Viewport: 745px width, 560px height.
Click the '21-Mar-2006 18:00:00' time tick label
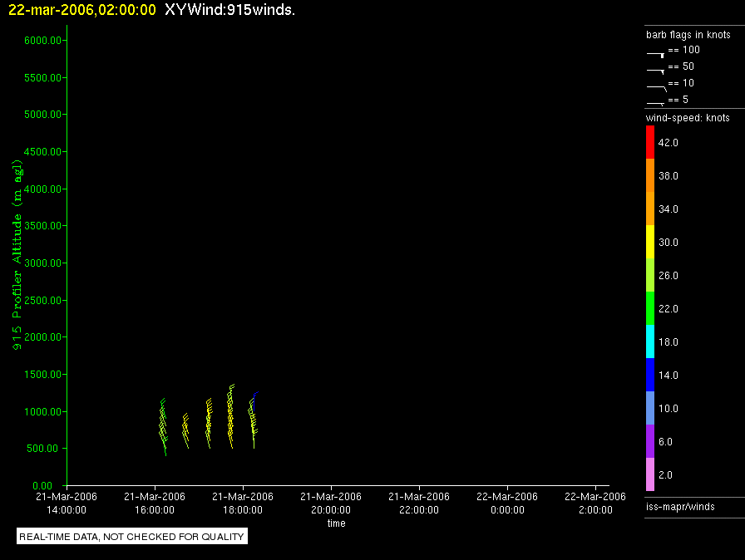click(243, 503)
